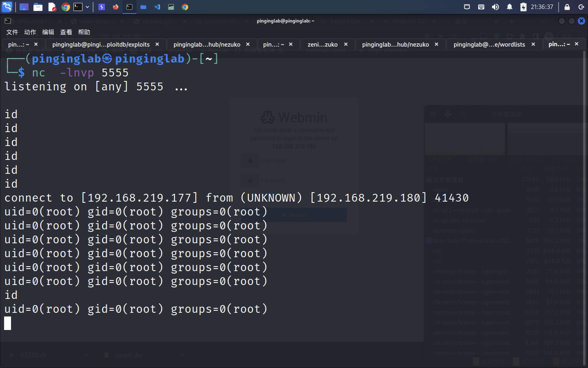
Task: Close the ploitdb/exploits terminal tab
Action: (x=157, y=44)
